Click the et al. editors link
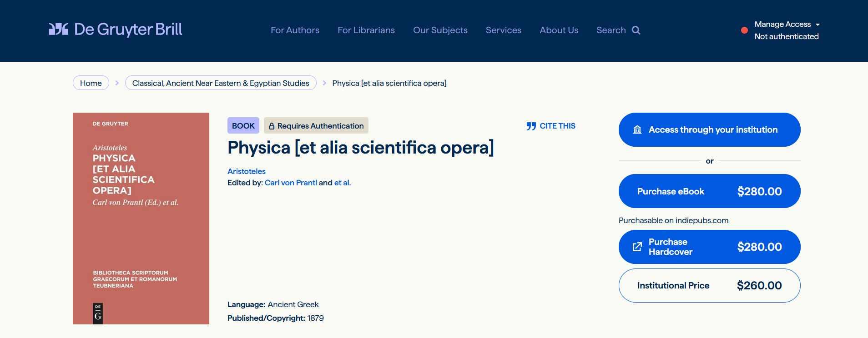The height and width of the screenshot is (338, 868). 343,183
